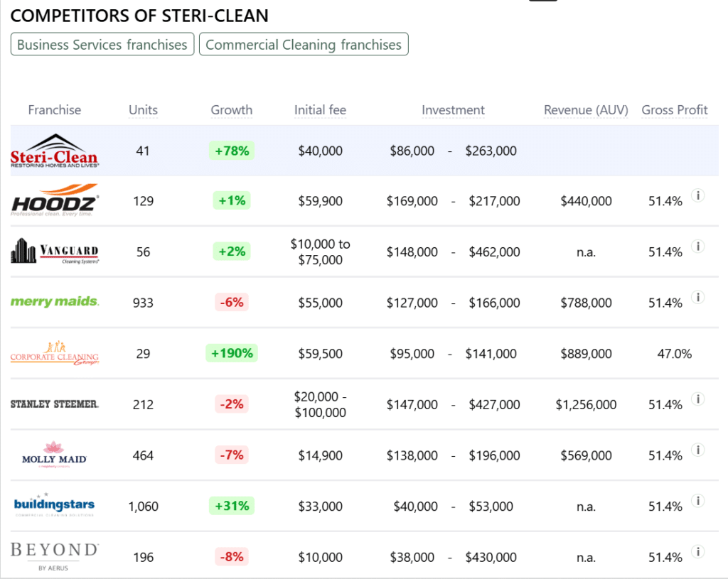The height and width of the screenshot is (579, 728).
Task: Open the Beyond by Aerus logo
Action: pos(54,556)
